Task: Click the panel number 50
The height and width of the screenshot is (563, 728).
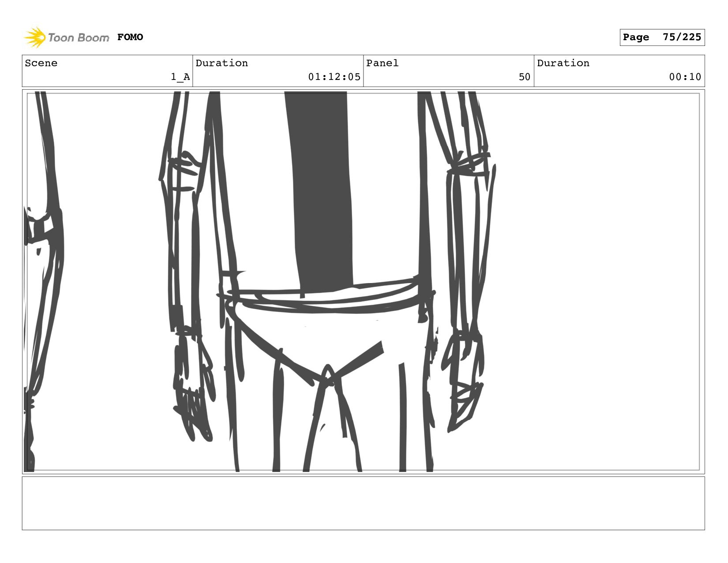Action: (525, 77)
